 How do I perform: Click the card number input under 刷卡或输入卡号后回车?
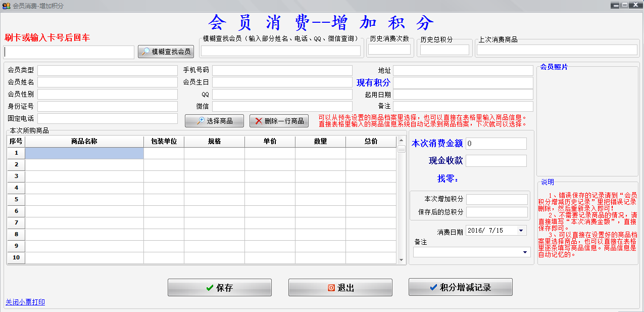(67, 52)
